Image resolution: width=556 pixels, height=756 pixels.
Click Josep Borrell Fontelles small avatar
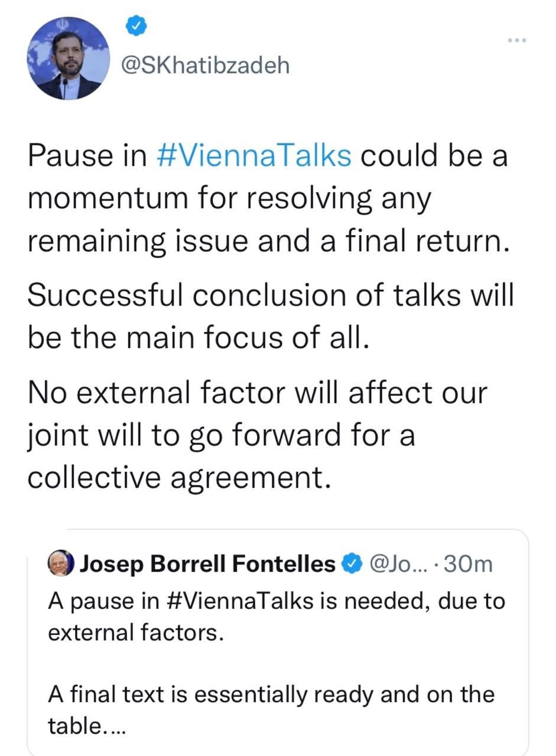coord(61,564)
